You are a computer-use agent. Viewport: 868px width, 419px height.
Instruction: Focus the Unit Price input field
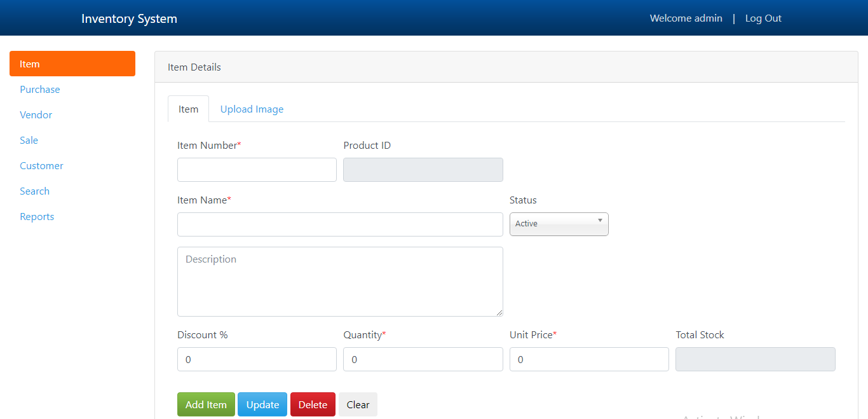click(589, 359)
